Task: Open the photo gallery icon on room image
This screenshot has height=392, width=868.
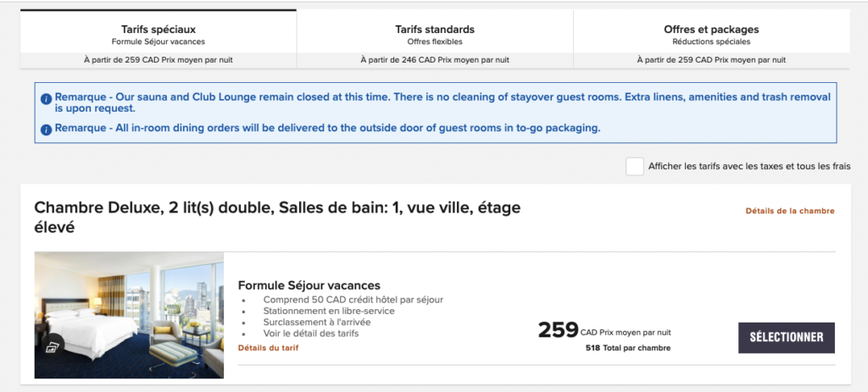Action: click(52, 345)
